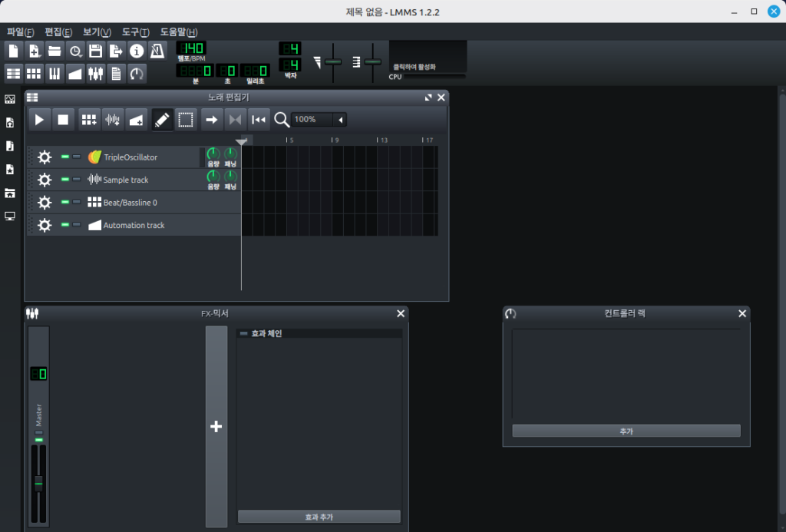
Task: Click 추가 in the controller rack
Action: (x=626, y=431)
